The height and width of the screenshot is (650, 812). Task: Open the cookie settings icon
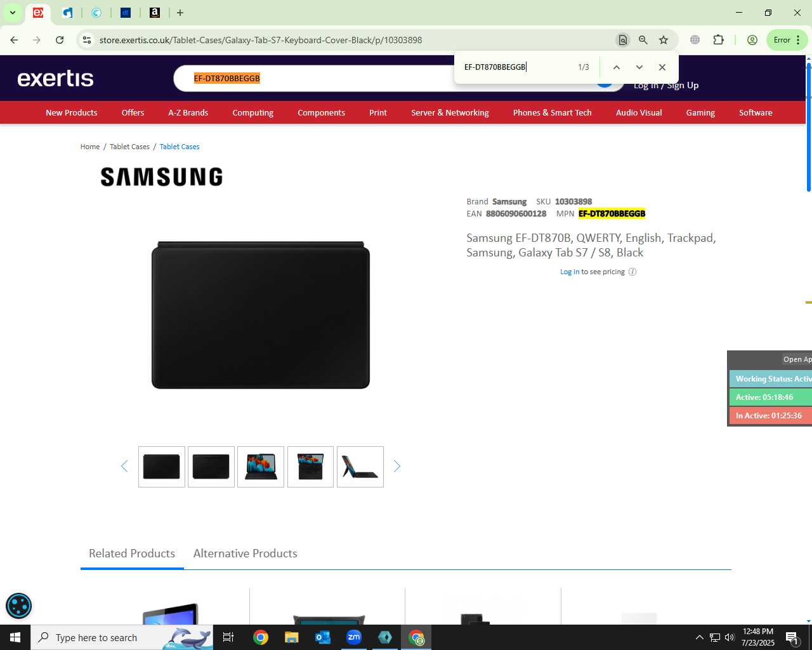click(x=18, y=606)
